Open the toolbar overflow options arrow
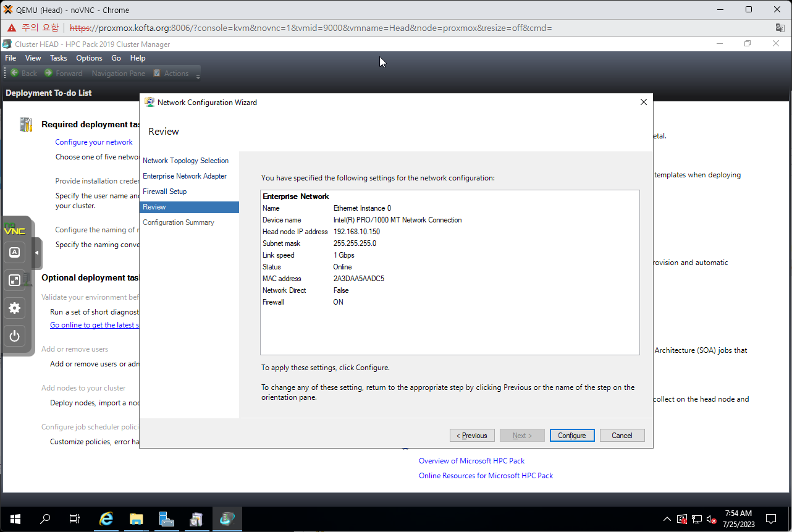The width and height of the screenshot is (792, 532). point(198,77)
